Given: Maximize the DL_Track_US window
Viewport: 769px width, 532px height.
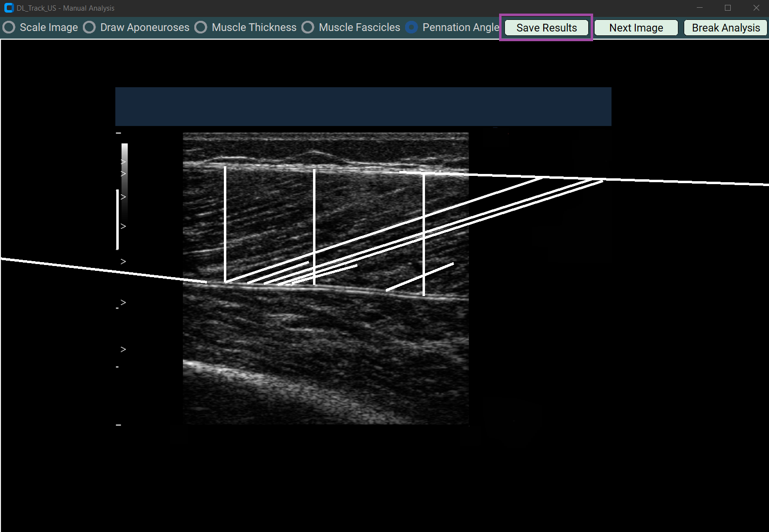Looking at the screenshot, I should click(x=727, y=8).
